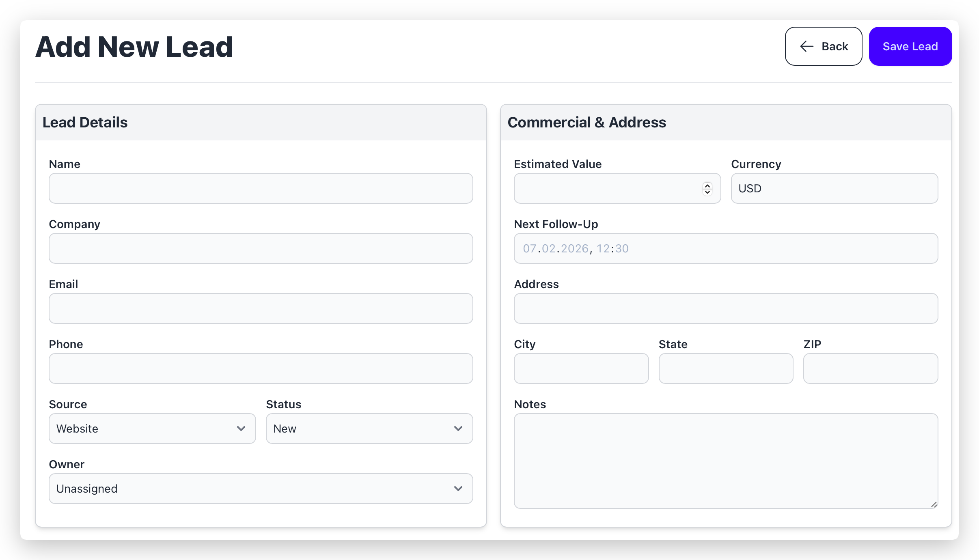Screen dimensions: 979x560
Task: Click the Estimated Value stepper arrows
Action: (707, 188)
